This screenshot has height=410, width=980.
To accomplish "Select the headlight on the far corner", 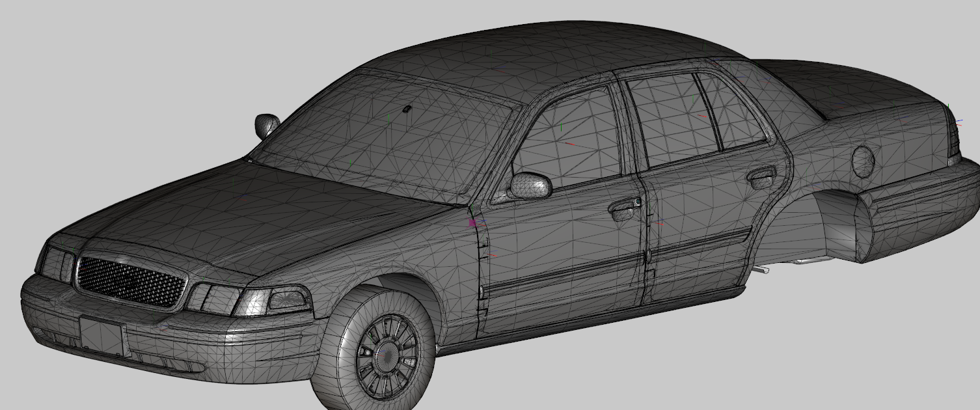I will pos(57,263).
